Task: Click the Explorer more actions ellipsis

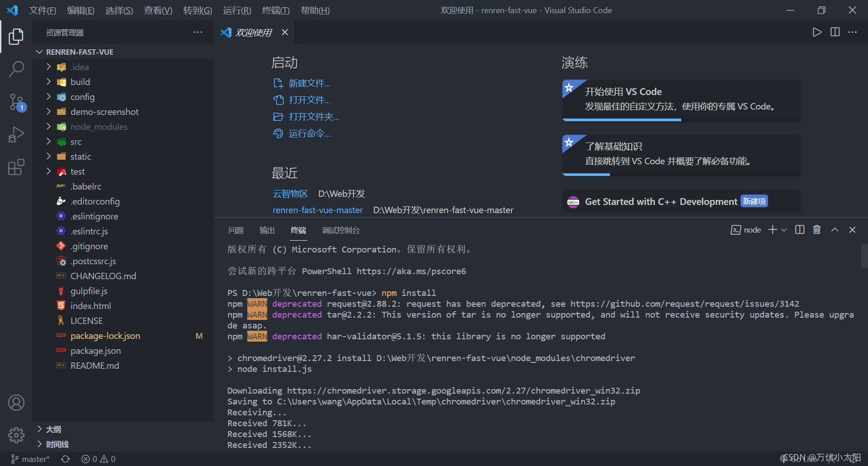Action: tap(198, 32)
